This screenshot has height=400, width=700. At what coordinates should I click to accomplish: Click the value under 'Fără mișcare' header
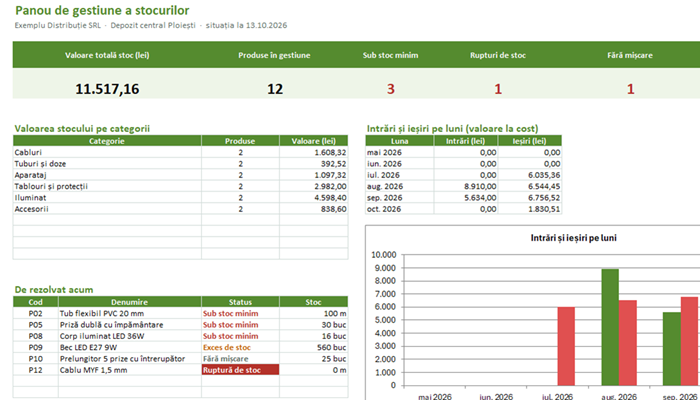tap(630, 89)
